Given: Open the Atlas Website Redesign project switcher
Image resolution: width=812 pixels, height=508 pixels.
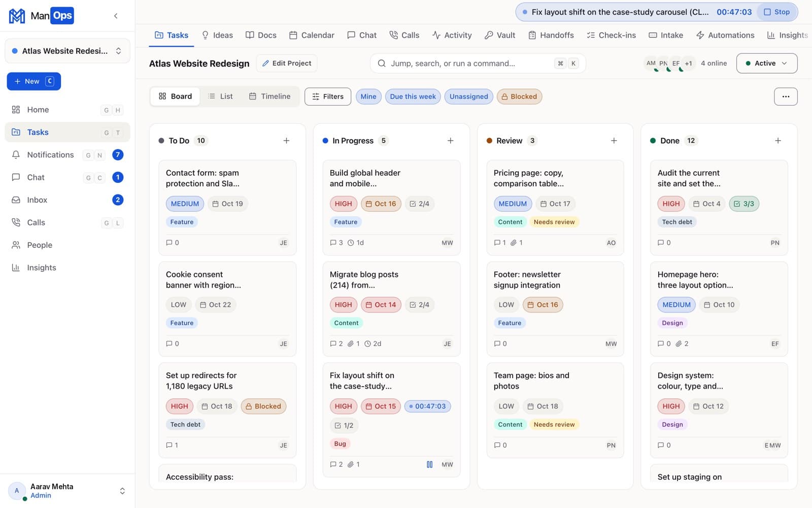Looking at the screenshot, I should [67, 51].
